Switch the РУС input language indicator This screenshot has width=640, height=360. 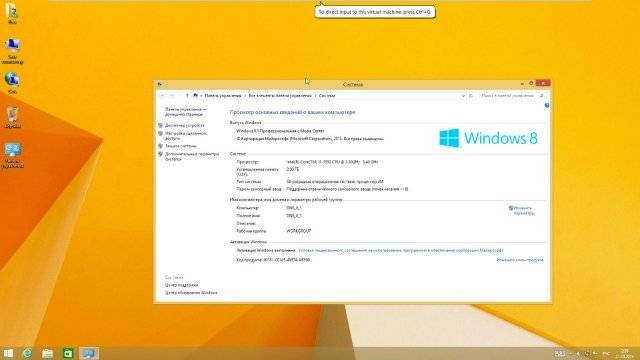click(x=606, y=353)
